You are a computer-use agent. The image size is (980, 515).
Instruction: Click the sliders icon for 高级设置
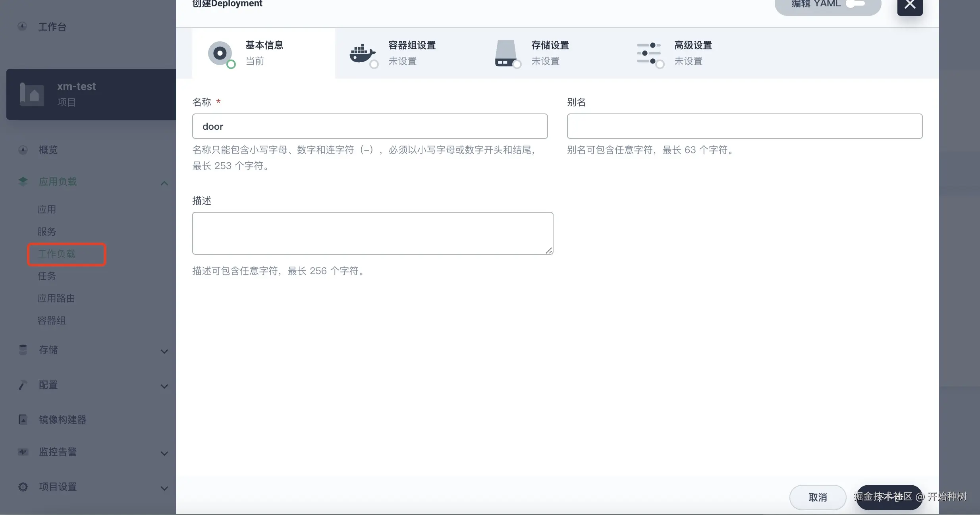(648, 53)
